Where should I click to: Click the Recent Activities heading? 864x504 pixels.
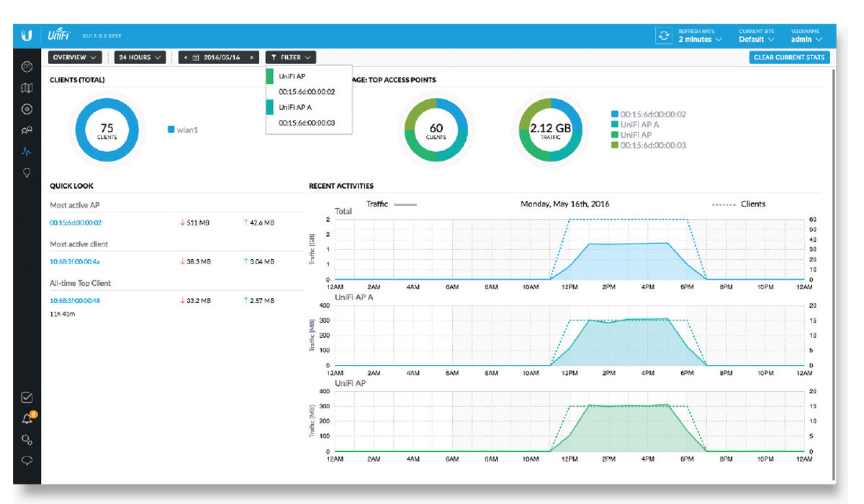click(341, 186)
